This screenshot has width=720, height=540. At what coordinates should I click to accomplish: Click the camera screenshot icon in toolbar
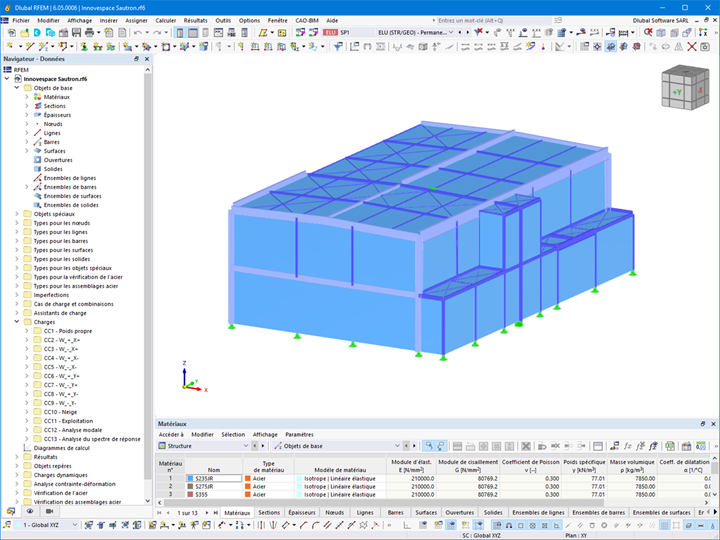(705, 46)
